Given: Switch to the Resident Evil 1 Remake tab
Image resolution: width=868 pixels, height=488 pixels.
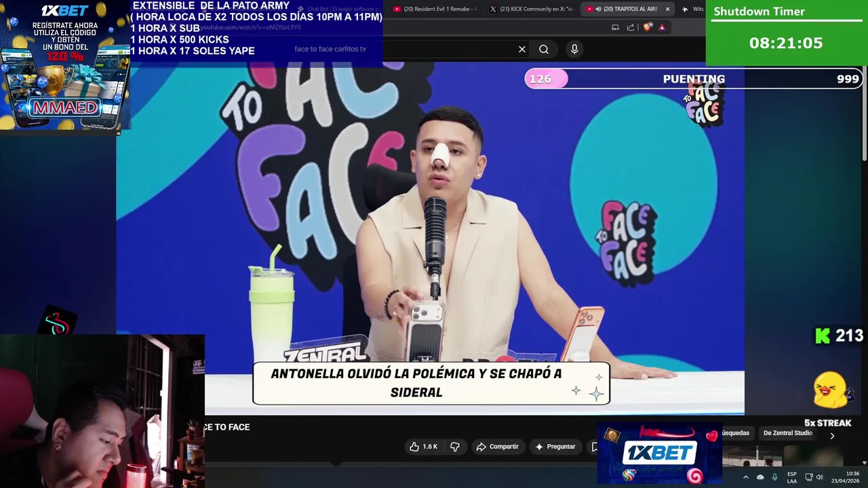Looking at the screenshot, I should click(436, 9).
